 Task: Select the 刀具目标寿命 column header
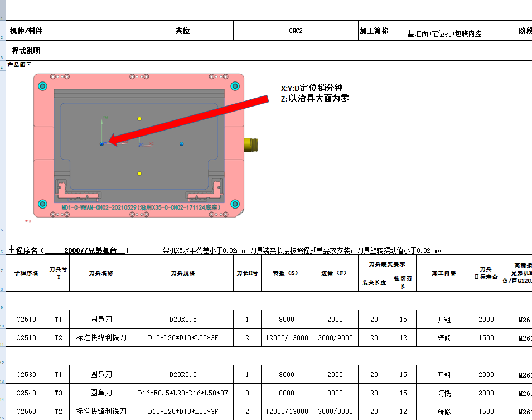tap(486, 273)
